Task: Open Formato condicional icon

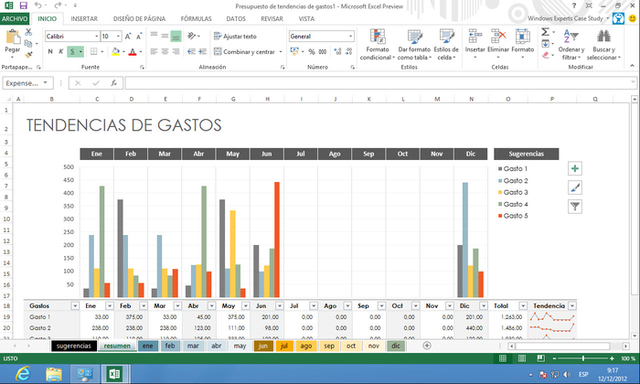Action: click(378, 36)
